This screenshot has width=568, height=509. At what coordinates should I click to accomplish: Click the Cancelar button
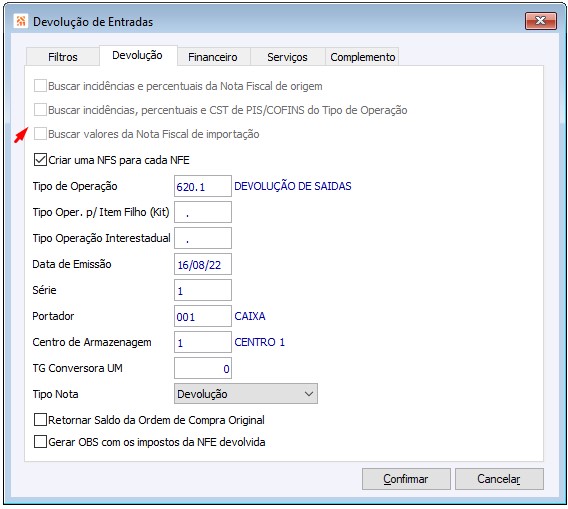click(499, 479)
